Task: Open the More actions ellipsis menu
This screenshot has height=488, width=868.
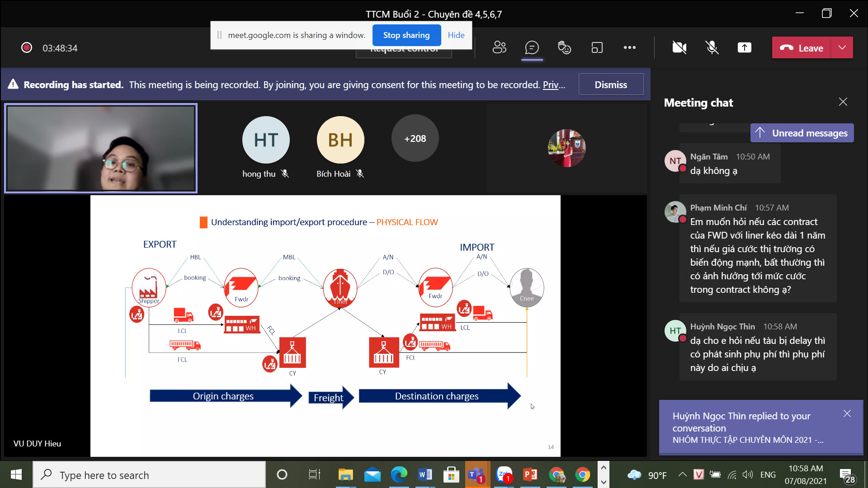Action: tap(629, 47)
